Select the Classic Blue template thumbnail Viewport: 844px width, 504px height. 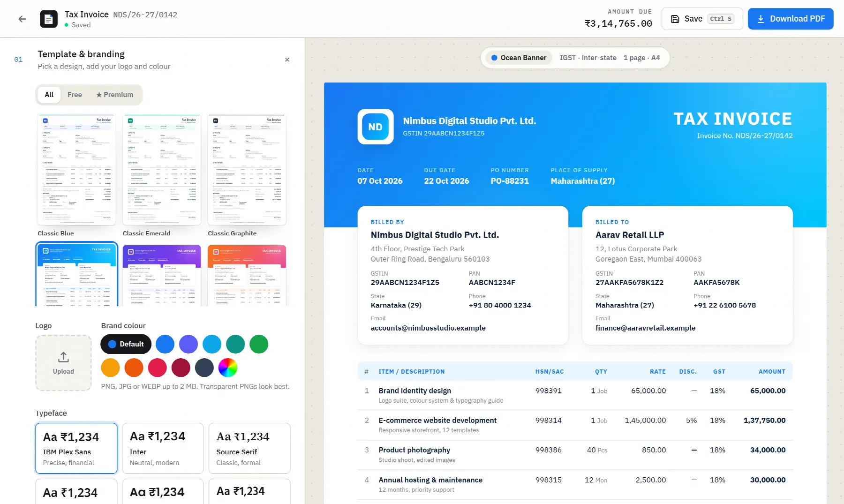pyautogui.click(x=76, y=170)
